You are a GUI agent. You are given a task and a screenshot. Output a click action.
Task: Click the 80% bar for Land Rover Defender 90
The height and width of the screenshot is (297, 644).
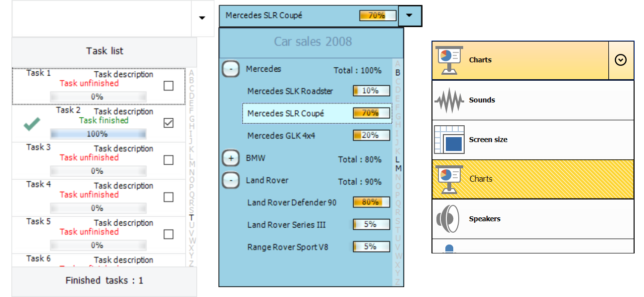372,202
